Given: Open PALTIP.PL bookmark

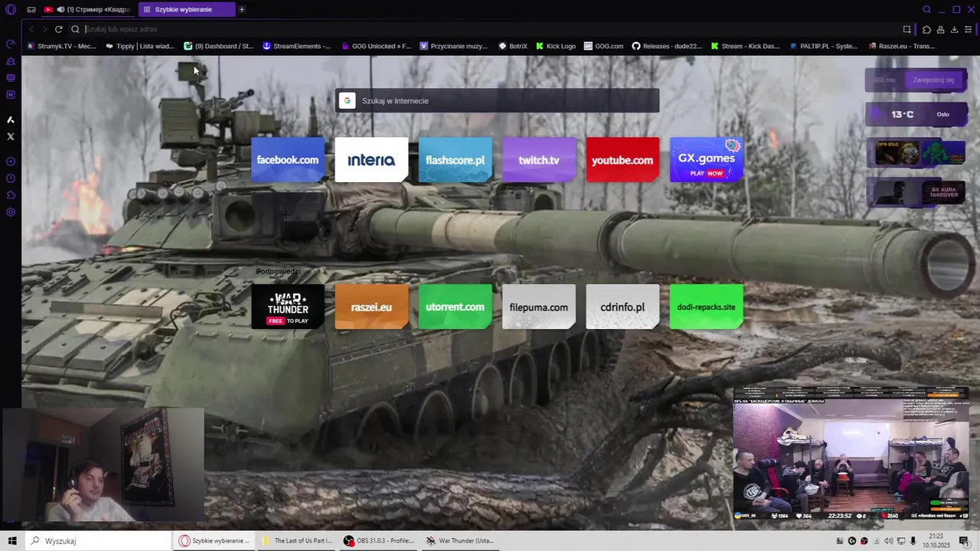Looking at the screenshot, I should click(x=824, y=46).
